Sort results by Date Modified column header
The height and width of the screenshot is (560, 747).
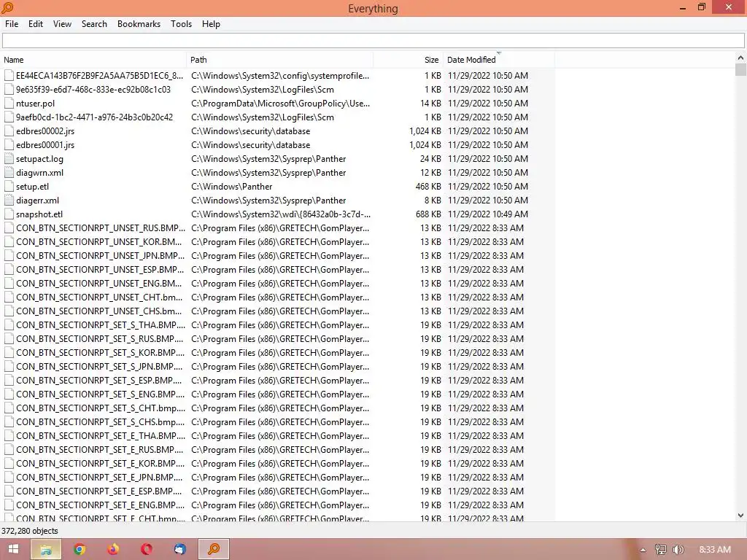coord(499,60)
